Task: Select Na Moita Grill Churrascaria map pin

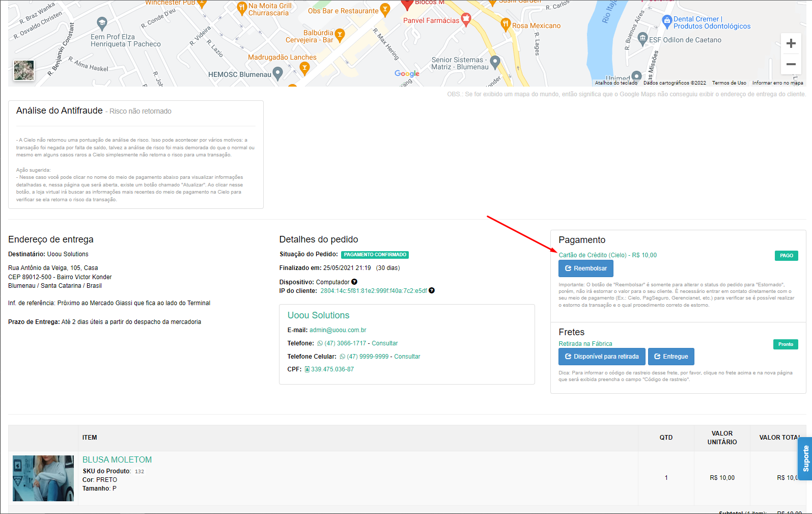Action: (242, 8)
